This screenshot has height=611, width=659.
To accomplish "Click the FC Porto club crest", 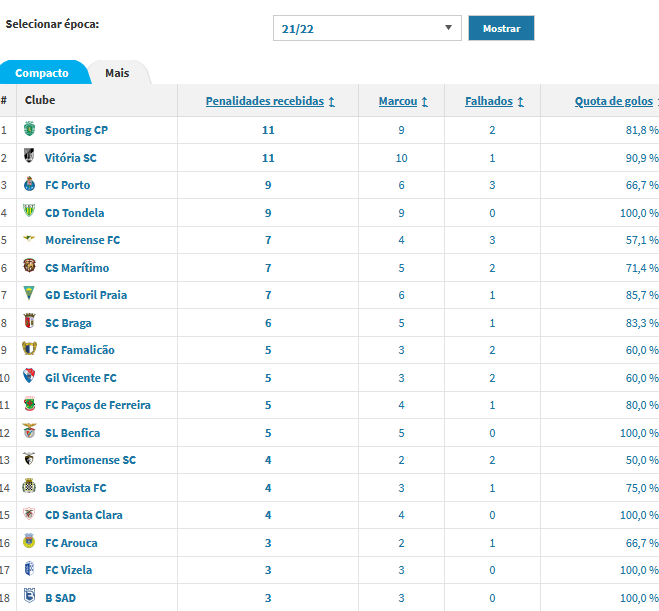I will pyautogui.click(x=29, y=184).
